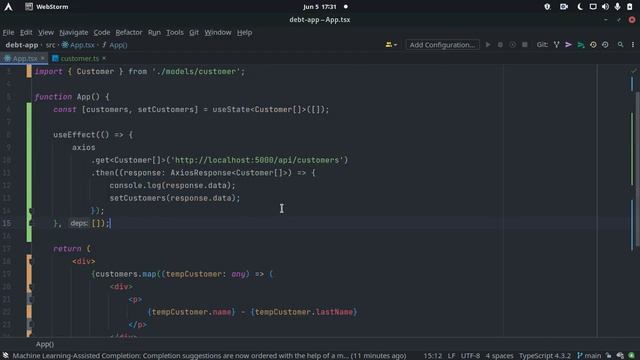Viewport: 640px width, 360px height.
Task: Open the Code menu
Action: [102, 32]
